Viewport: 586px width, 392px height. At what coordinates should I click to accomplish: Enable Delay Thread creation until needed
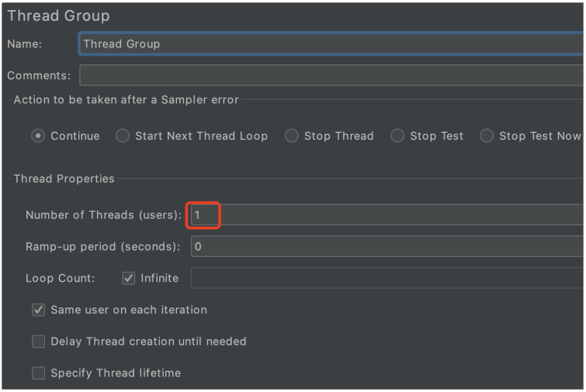(x=39, y=342)
